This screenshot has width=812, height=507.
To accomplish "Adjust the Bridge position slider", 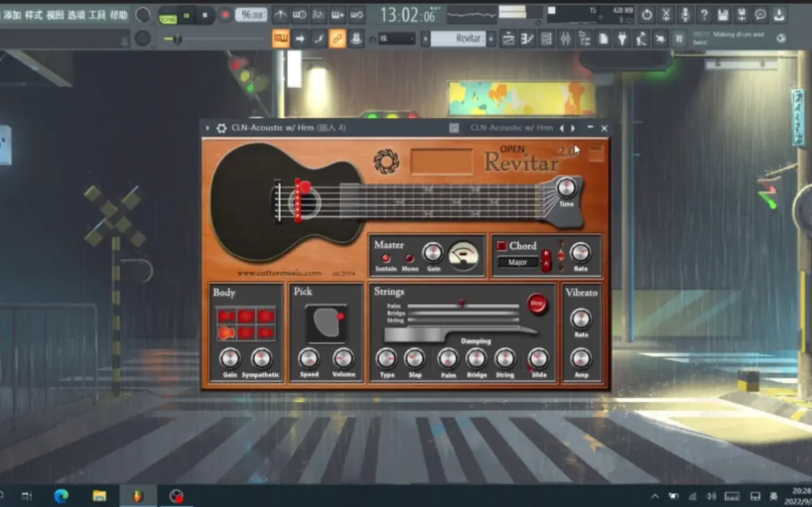I will (x=463, y=313).
